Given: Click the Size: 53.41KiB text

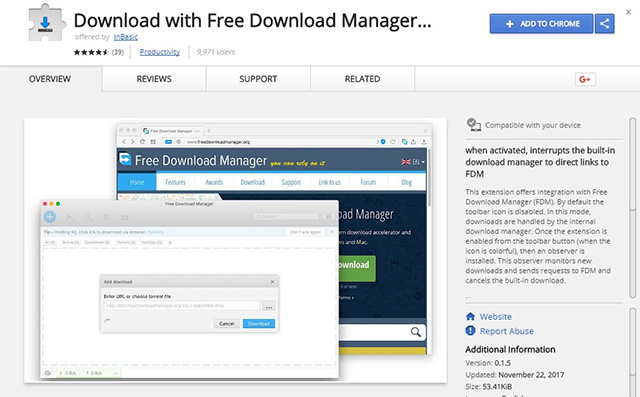Looking at the screenshot, I should tap(489, 386).
